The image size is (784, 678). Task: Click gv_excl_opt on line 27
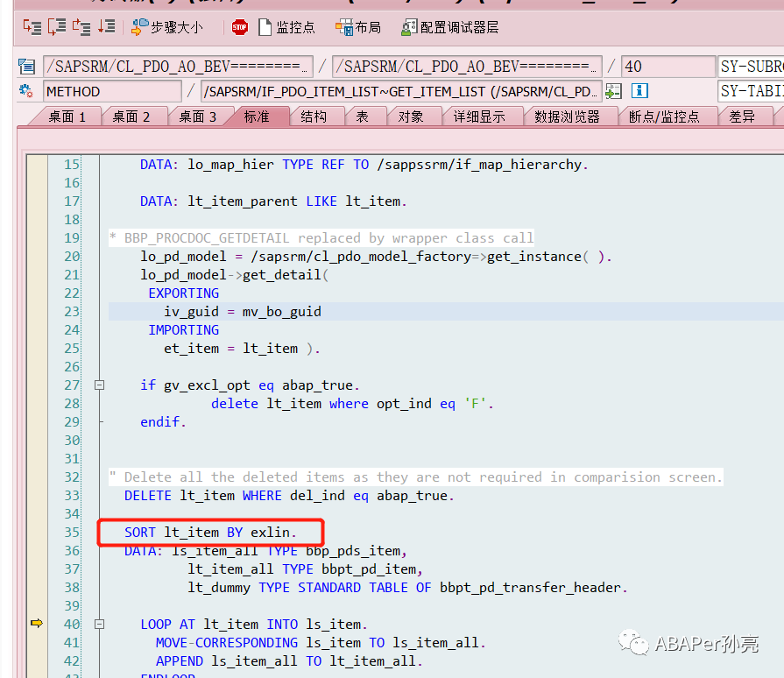click(x=207, y=385)
